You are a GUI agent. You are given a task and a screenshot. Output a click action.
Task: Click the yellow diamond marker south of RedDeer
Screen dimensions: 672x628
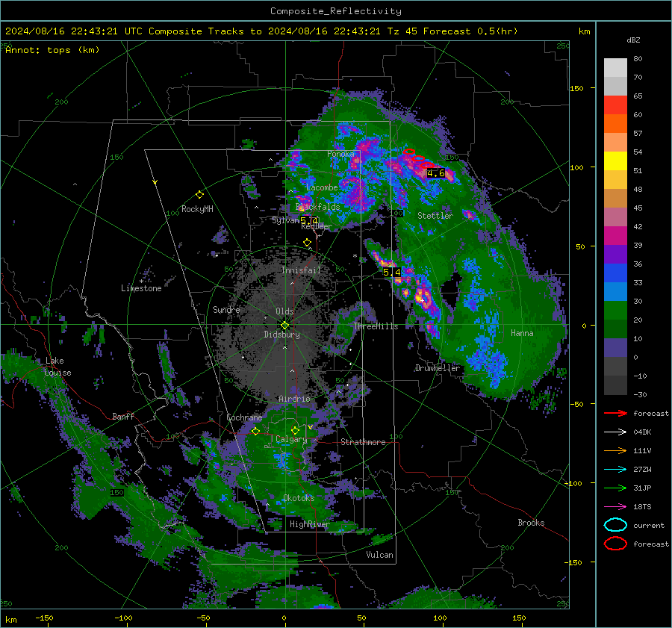[x=308, y=243]
